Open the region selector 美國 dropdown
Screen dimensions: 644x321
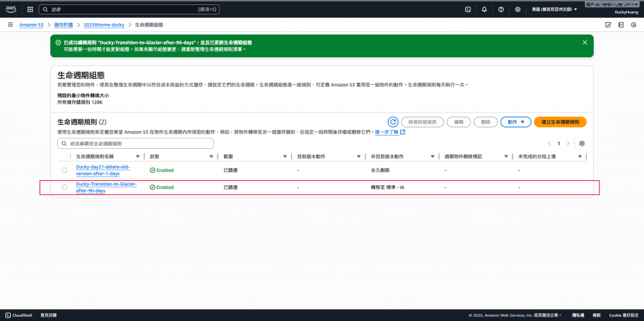[554, 9]
